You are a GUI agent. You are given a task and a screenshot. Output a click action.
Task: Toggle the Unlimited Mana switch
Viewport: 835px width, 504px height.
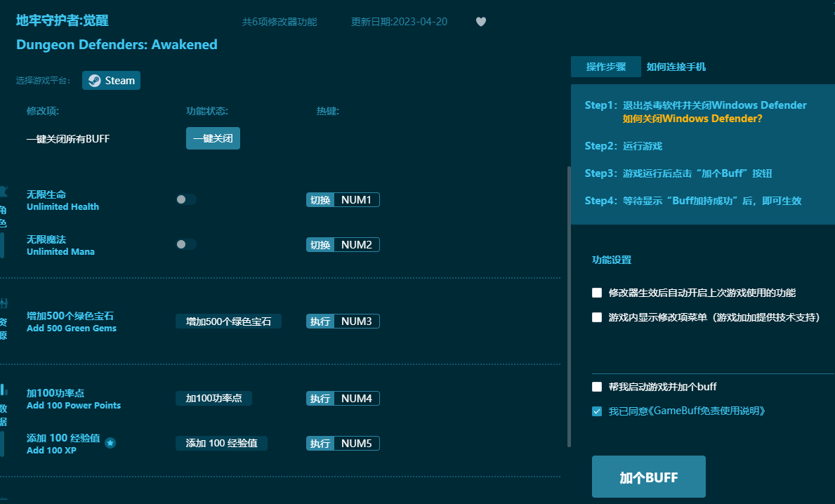(186, 244)
